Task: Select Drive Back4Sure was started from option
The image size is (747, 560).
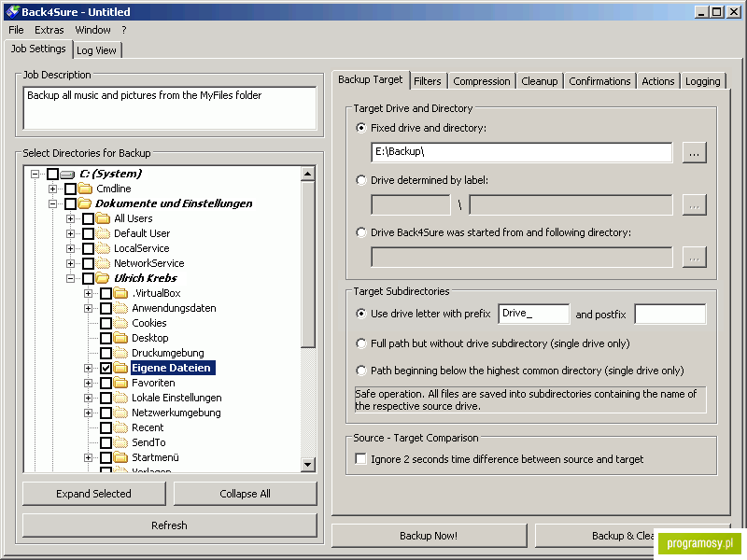Action: tap(361, 232)
